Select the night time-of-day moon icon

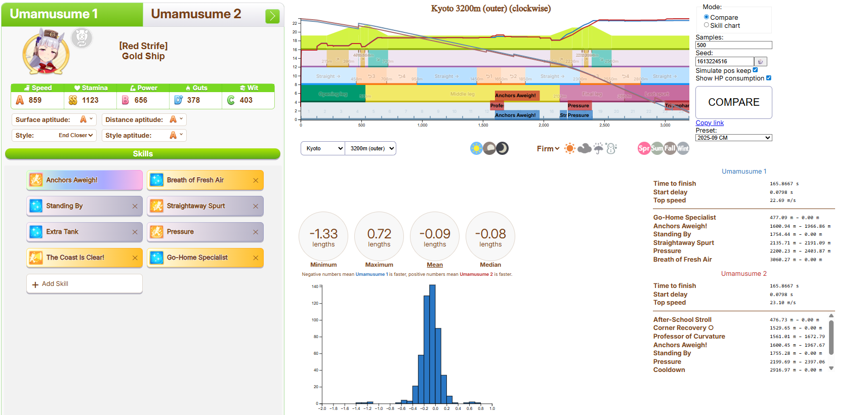[x=502, y=148]
